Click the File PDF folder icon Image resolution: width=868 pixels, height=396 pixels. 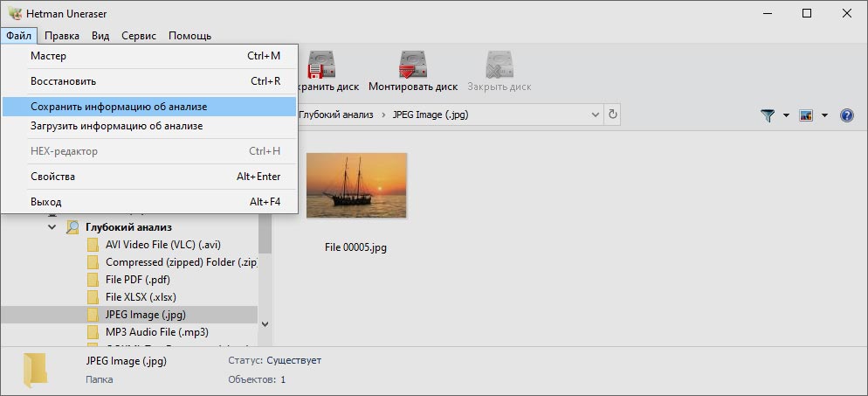pyautogui.click(x=93, y=279)
